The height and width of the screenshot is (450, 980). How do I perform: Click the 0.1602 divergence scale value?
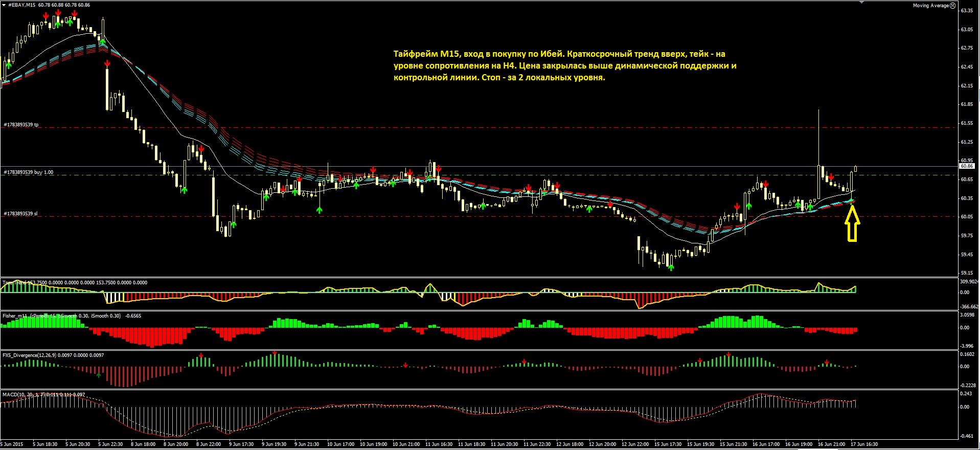pos(967,354)
